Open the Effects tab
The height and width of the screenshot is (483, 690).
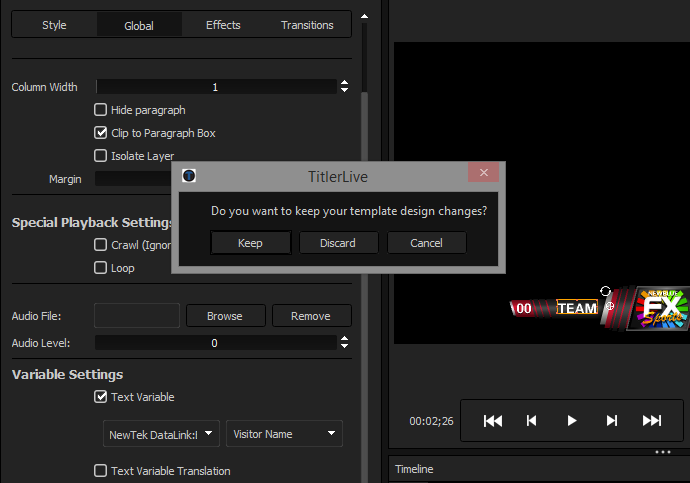pos(223,25)
